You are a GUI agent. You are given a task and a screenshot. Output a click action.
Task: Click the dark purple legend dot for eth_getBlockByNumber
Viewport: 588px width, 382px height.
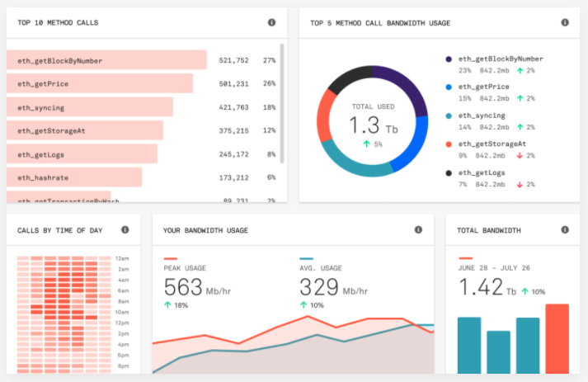coord(449,59)
